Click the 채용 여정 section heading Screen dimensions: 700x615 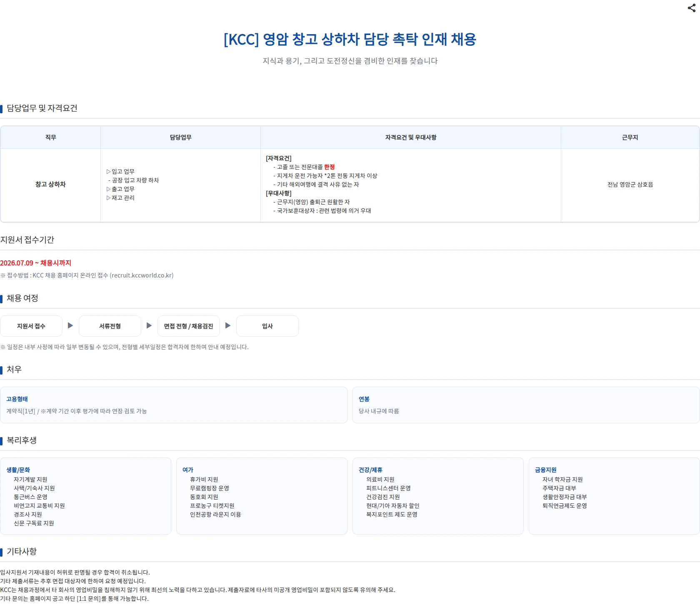[x=22, y=298]
